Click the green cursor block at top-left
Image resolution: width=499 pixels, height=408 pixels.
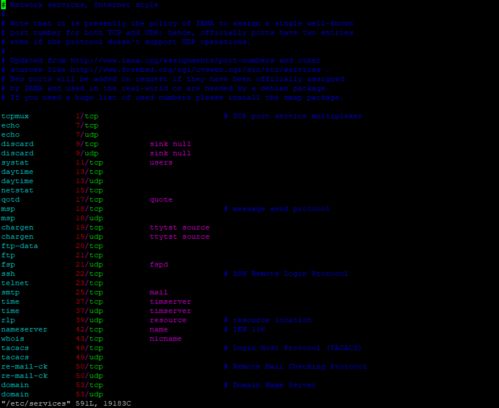pos(3,5)
